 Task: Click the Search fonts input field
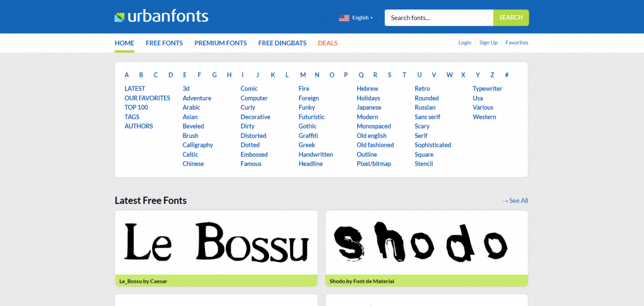pyautogui.click(x=438, y=18)
